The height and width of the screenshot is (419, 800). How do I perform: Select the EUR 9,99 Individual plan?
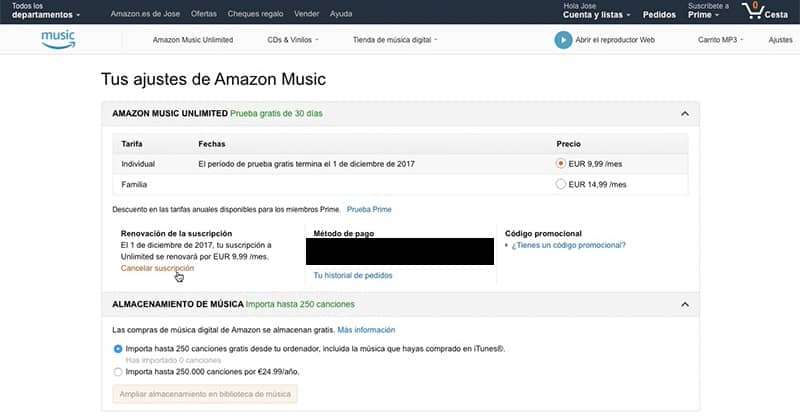pyautogui.click(x=560, y=163)
